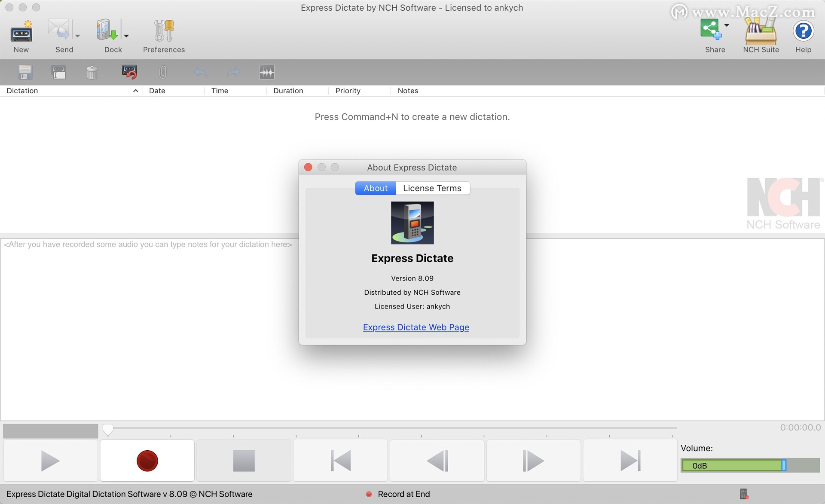825x504 pixels.
Task: Click the save floppy disk icon
Action: (x=25, y=72)
